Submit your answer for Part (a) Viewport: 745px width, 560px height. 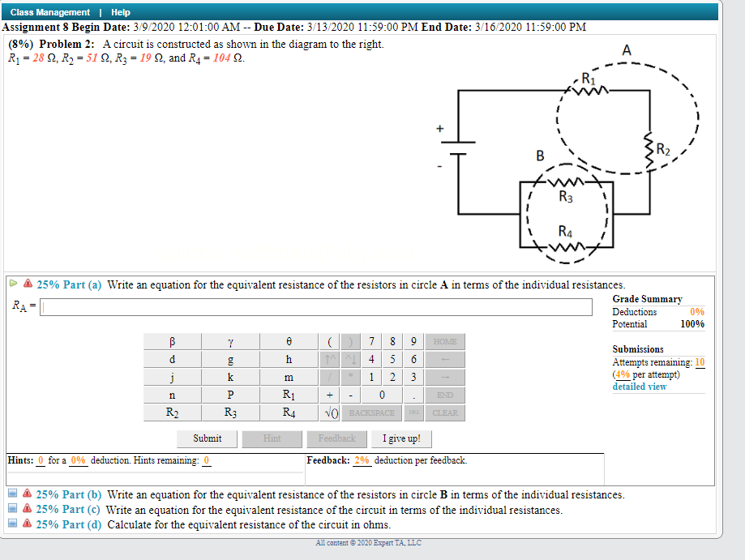click(206, 438)
